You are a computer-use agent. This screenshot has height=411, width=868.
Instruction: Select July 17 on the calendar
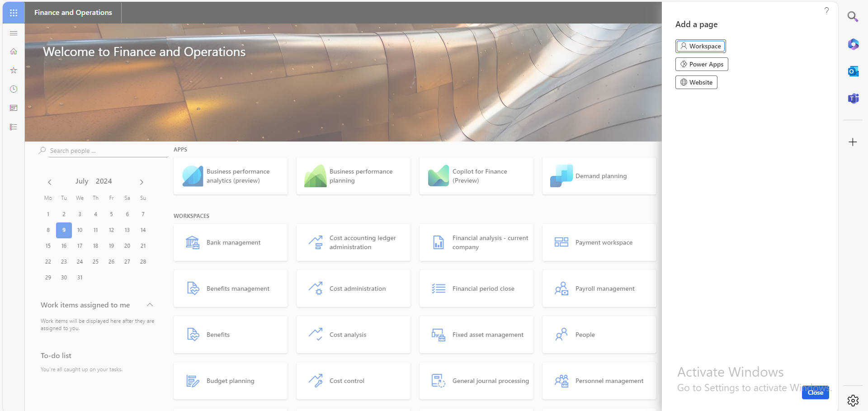[x=80, y=246]
